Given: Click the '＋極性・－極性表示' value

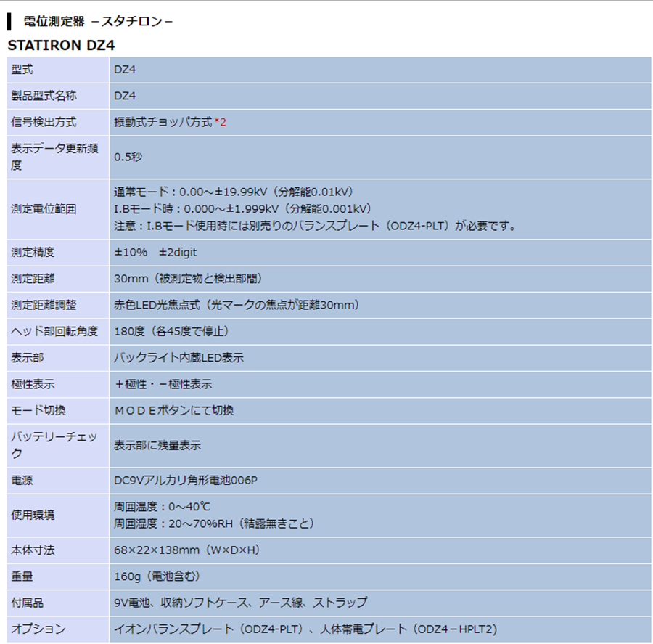Looking at the screenshot, I should (x=163, y=384).
